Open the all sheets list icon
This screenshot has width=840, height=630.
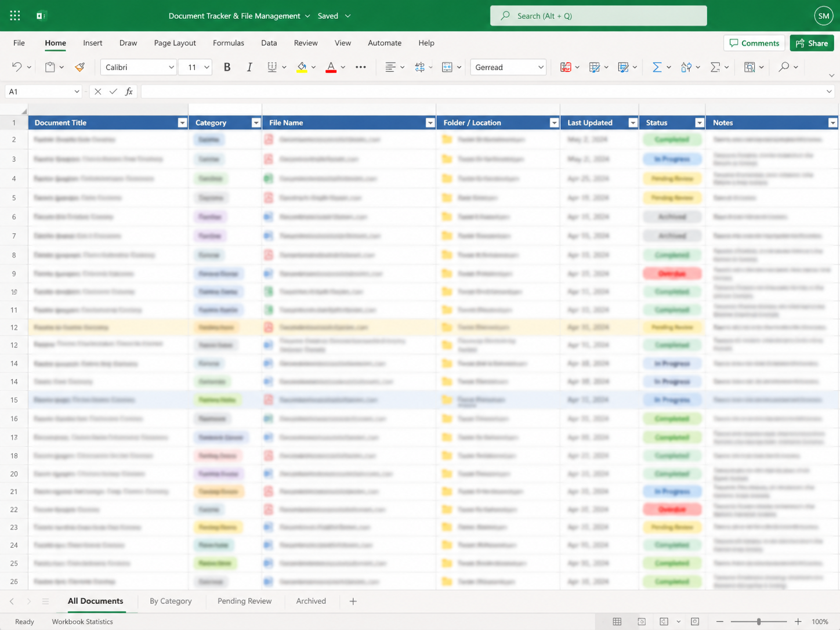tap(45, 601)
